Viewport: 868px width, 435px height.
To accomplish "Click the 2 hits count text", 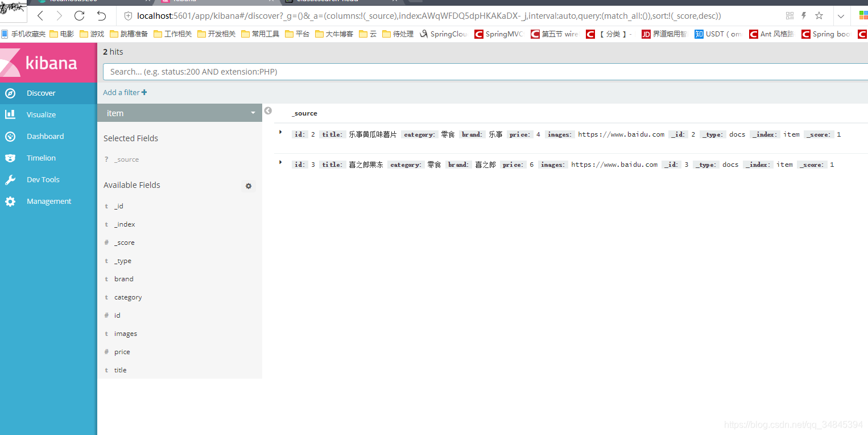I will (x=113, y=52).
